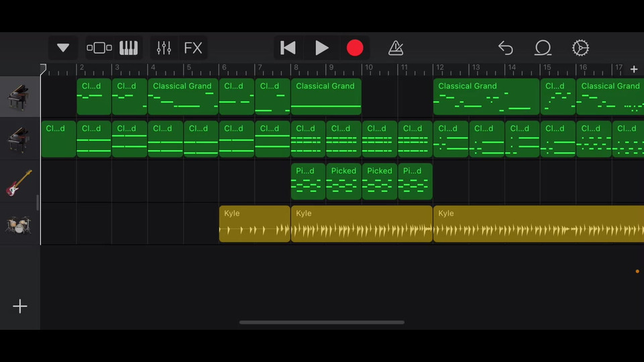This screenshot has height=362, width=644.
Task: Toggle the metronome
Action: [x=396, y=48]
